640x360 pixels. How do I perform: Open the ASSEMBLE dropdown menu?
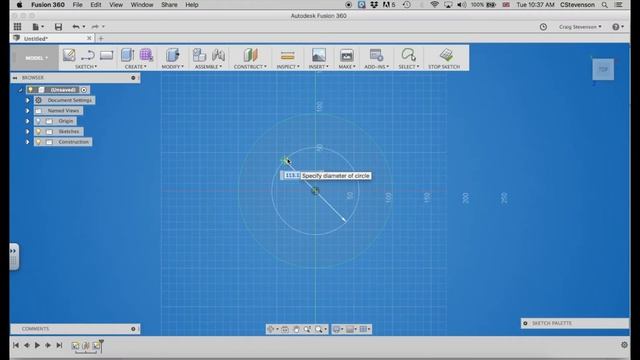click(x=209, y=67)
